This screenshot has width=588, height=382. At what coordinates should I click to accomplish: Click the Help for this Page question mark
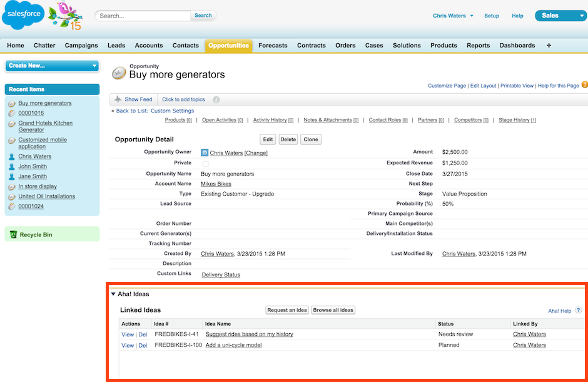click(x=584, y=86)
